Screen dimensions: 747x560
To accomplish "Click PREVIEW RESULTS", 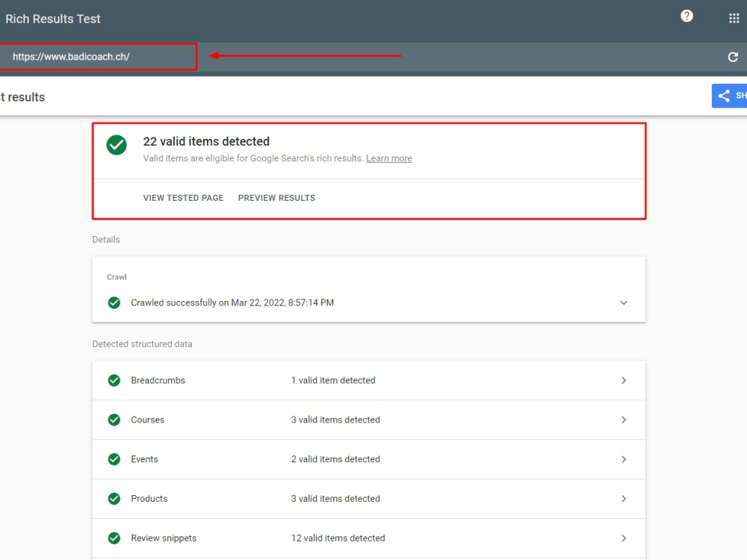I will [x=277, y=198].
